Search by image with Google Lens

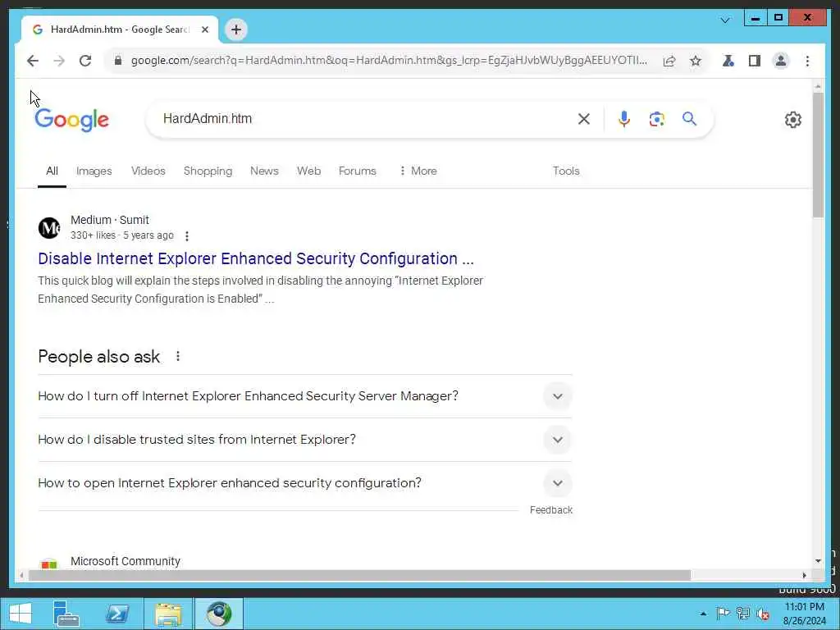point(657,119)
